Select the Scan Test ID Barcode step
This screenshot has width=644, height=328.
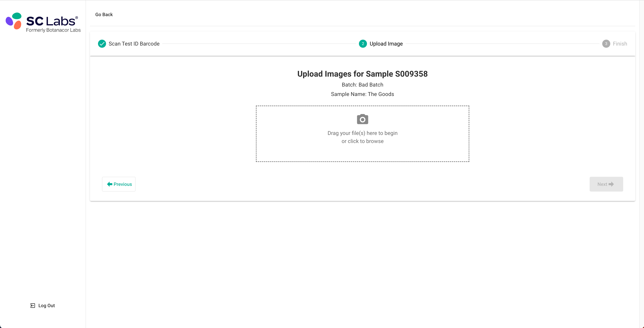pos(134,44)
